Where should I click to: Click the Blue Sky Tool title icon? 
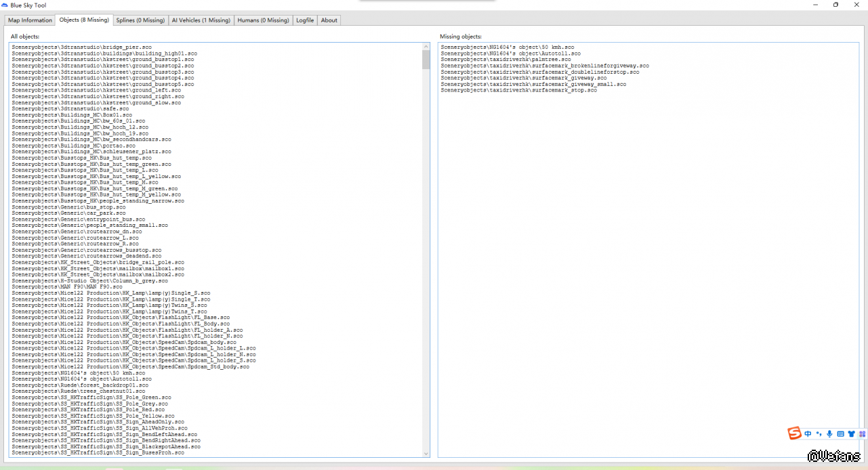5,5
